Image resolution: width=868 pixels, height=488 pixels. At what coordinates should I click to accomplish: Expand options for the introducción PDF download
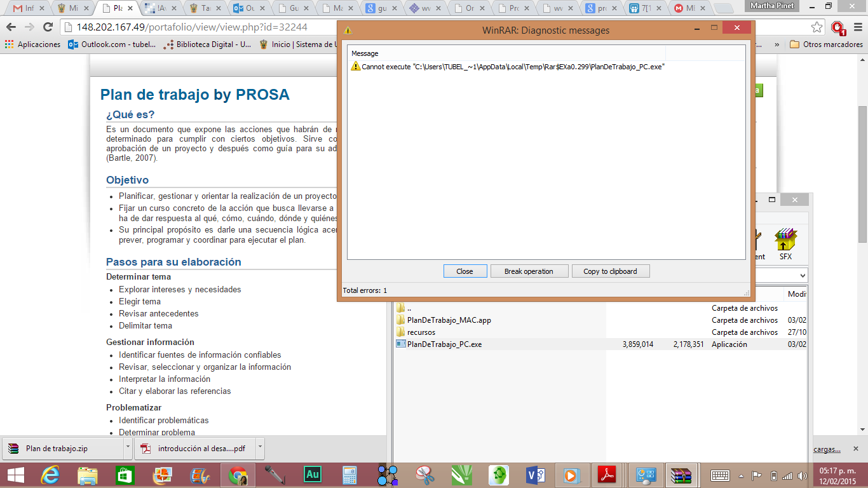click(x=260, y=448)
